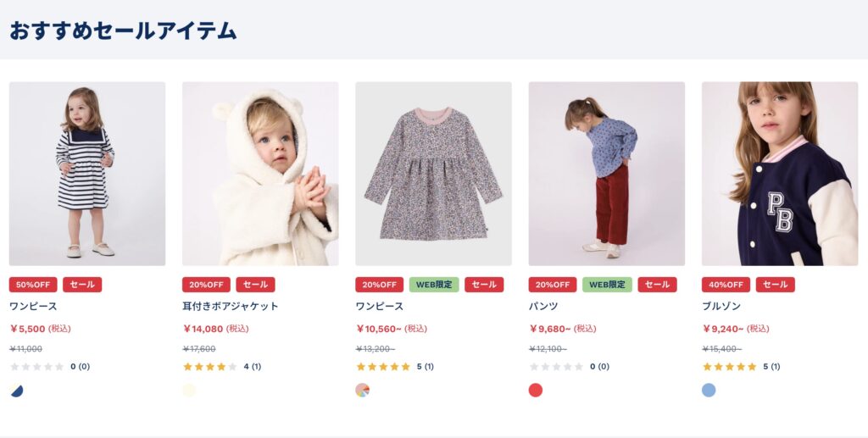The image size is (868, 438).
Task: Select the light blue color swatch
Action: [x=709, y=391]
